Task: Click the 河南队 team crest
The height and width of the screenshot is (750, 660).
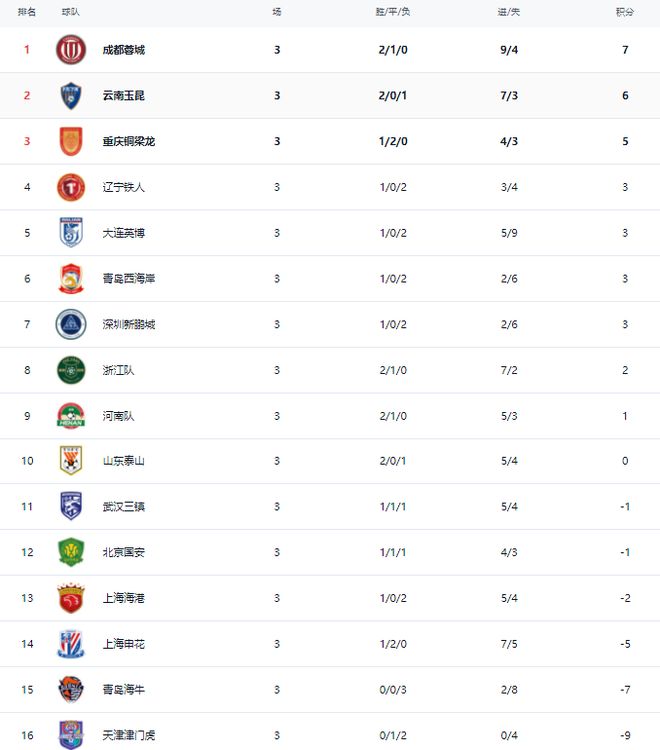Action: [71, 416]
